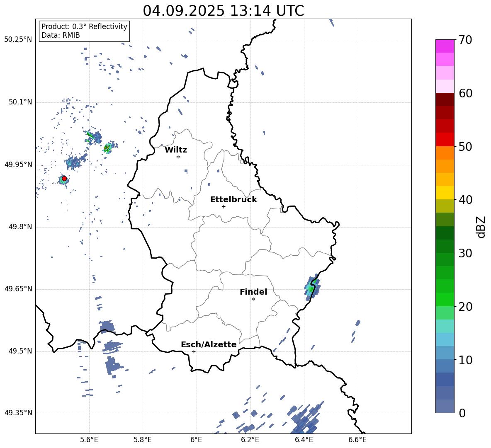Click the 49.8°N latitude label

pos(20,227)
